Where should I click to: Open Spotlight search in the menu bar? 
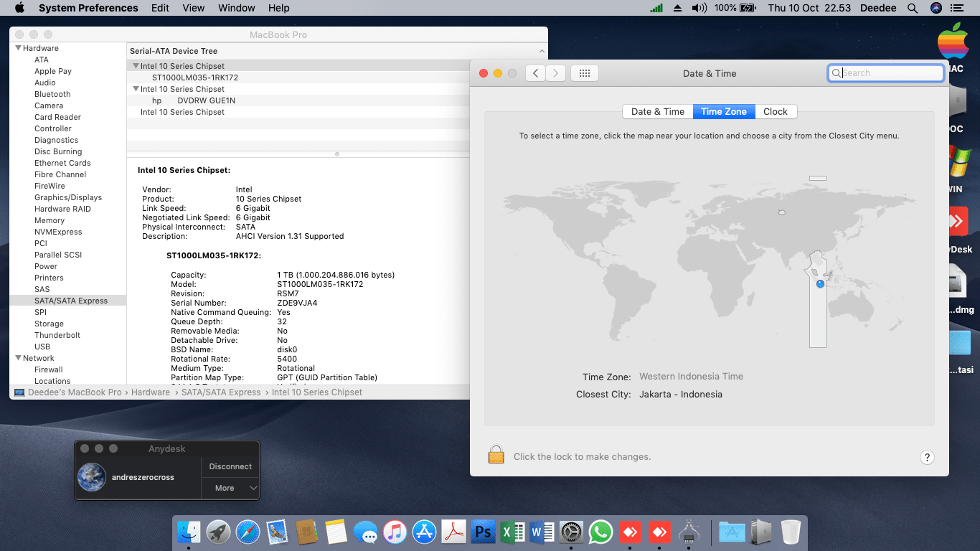[913, 8]
